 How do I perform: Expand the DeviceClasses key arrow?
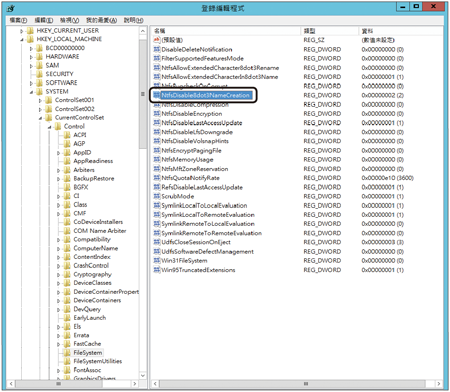58,283
